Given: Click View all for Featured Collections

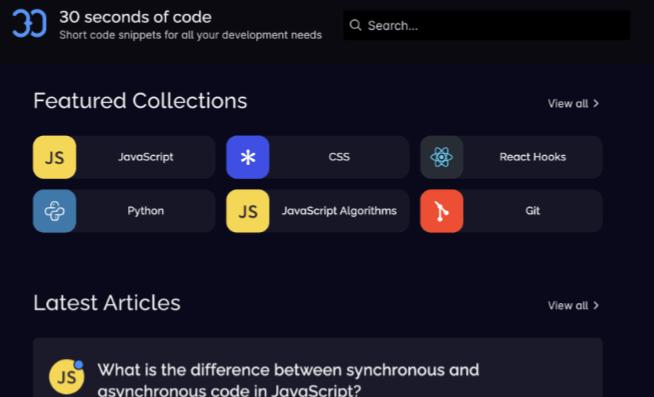Looking at the screenshot, I should tap(573, 103).
